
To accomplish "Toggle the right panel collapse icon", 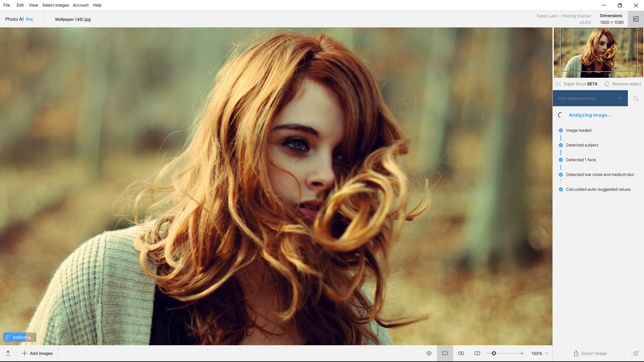I will click(x=636, y=19).
